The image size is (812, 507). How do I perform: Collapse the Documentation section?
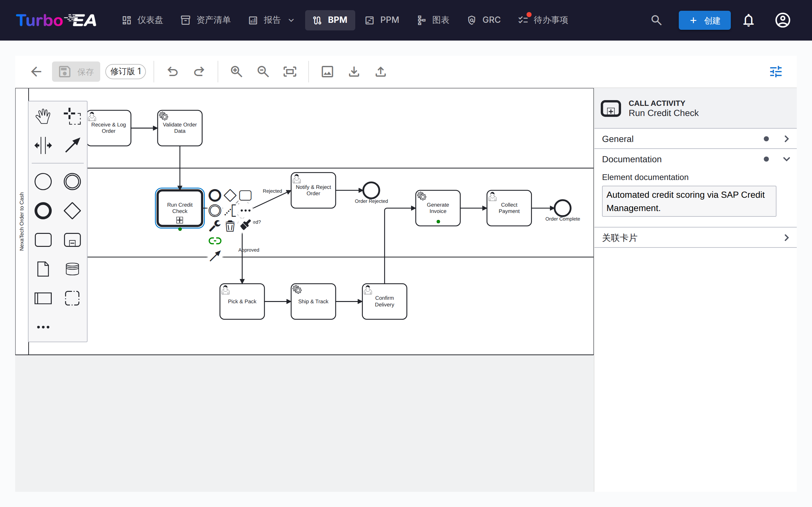pyautogui.click(x=695, y=159)
